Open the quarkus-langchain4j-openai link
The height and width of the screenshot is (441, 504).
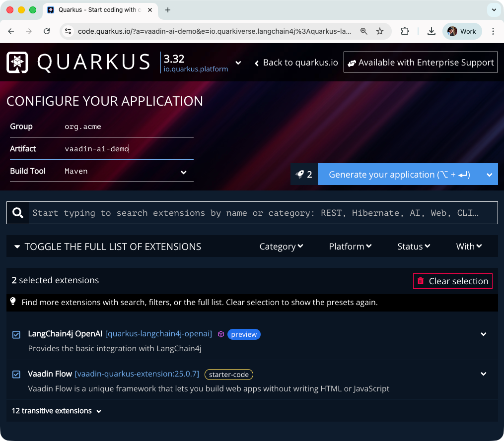point(158,334)
